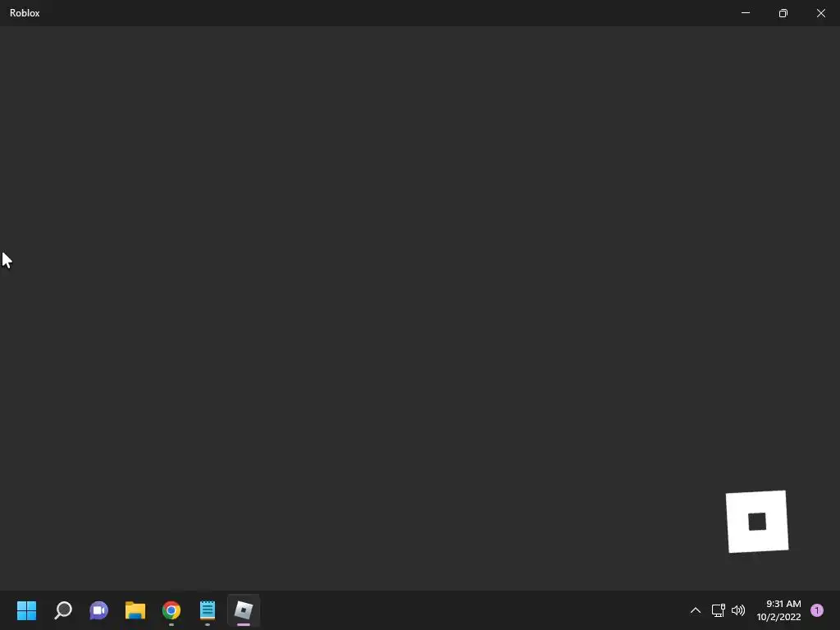The image size is (840, 630).
Task: Show hidden system tray icons
Action: 696,610
